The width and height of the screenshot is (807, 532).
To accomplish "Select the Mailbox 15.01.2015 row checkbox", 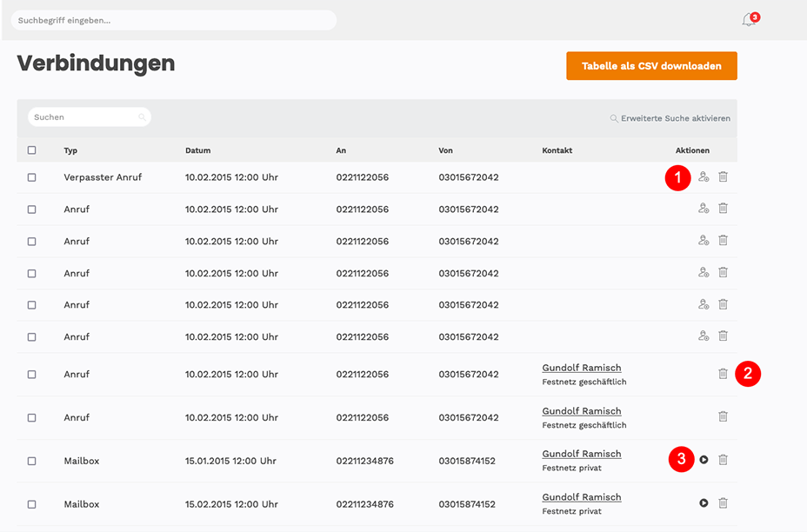I will 32,461.
